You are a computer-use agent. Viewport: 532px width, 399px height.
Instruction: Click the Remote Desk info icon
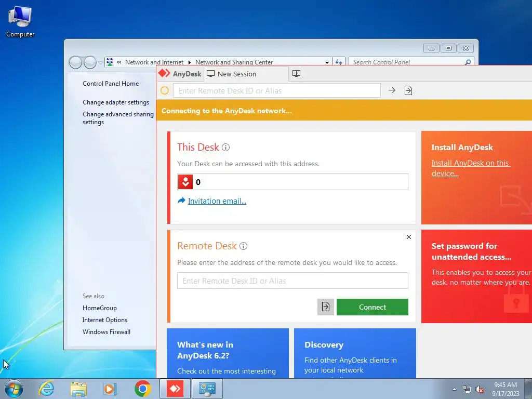(x=243, y=246)
